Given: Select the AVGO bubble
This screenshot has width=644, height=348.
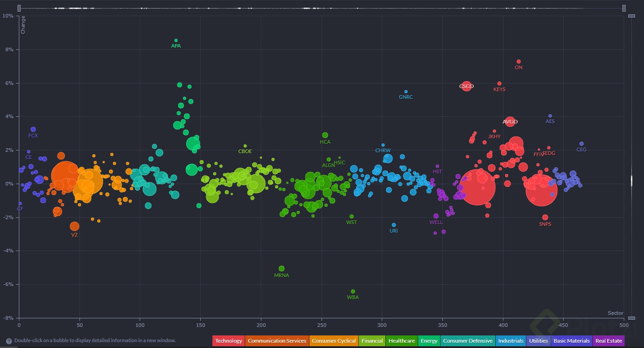Looking at the screenshot, I should (510, 122).
